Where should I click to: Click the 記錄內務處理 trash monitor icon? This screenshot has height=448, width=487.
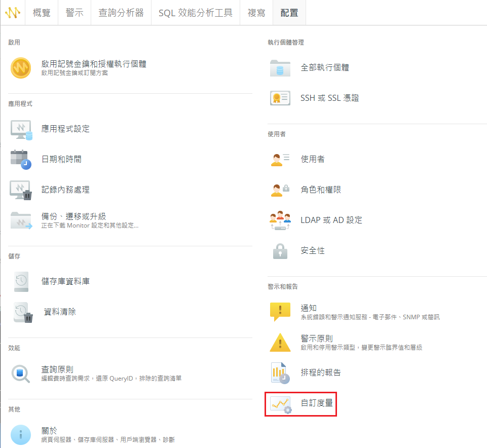tap(21, 190)
